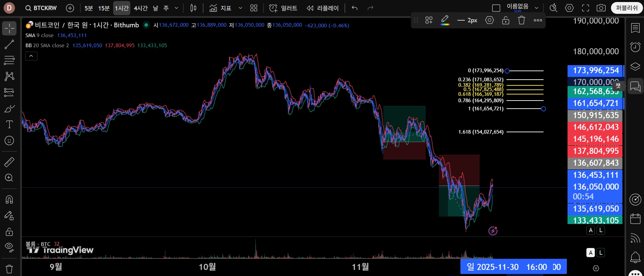This screenshot has height=276, width=644.
Task: Open chart settings hexagon in the top bar
Action: (570, 8)
